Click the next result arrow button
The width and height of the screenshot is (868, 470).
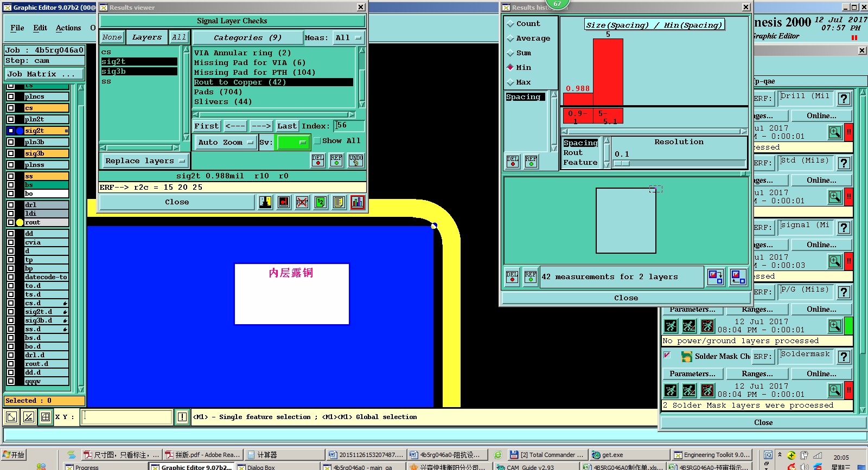pyautogui.click(x=261, y=126)
